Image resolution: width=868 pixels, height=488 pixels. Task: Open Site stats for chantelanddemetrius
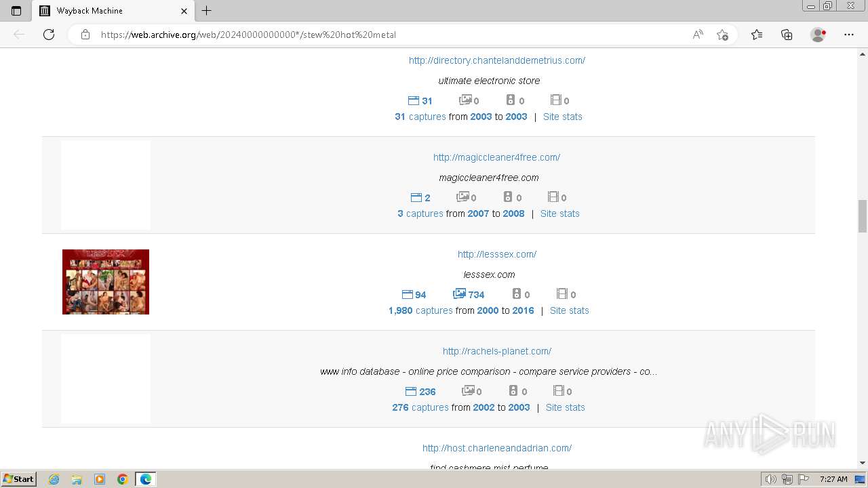tap(563, 117)
